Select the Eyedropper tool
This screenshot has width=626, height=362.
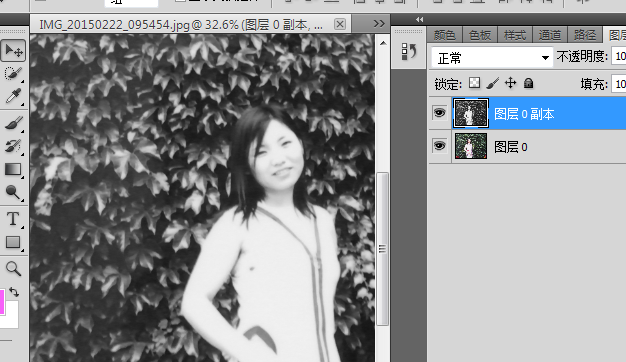[13, 96]
